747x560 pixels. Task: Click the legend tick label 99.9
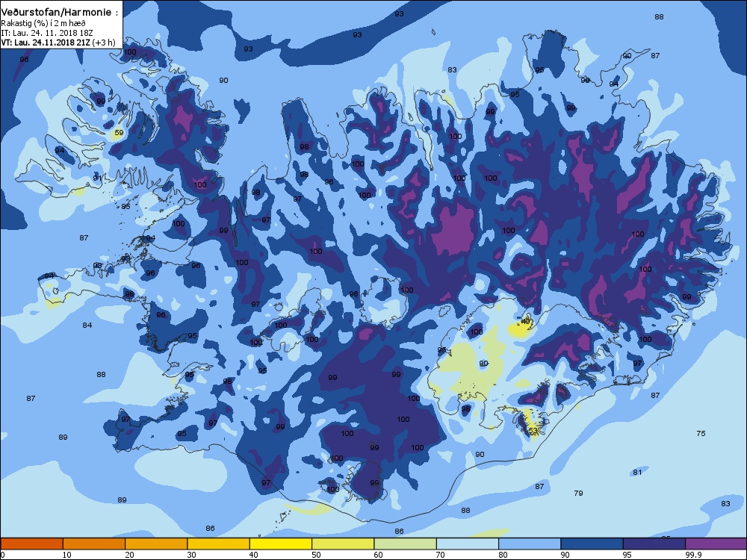point(692,554)
